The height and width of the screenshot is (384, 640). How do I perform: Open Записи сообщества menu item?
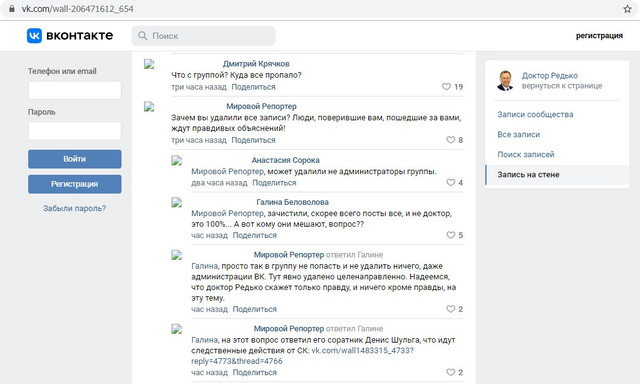point(535,115)
